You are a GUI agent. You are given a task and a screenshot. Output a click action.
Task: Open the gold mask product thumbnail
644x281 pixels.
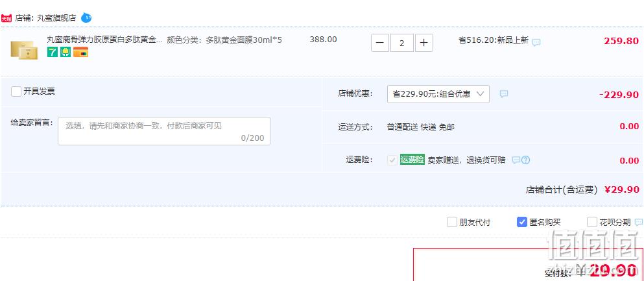24,50
